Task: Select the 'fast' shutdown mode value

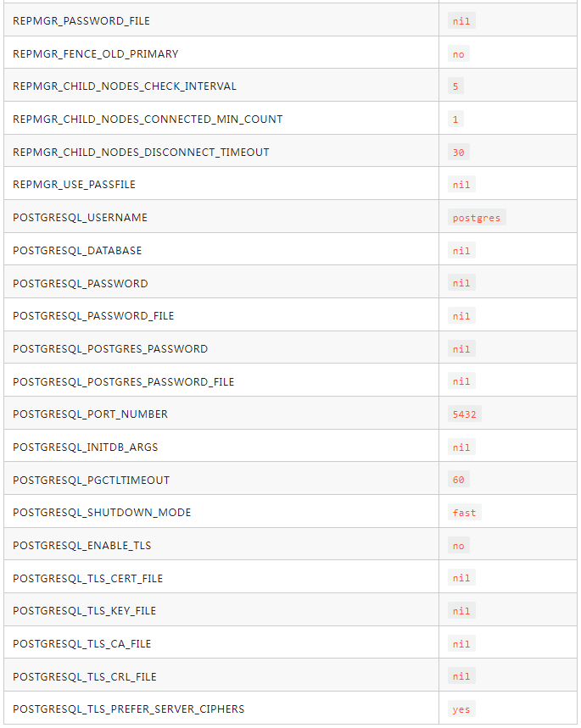Action: click(x=465, y=513)
